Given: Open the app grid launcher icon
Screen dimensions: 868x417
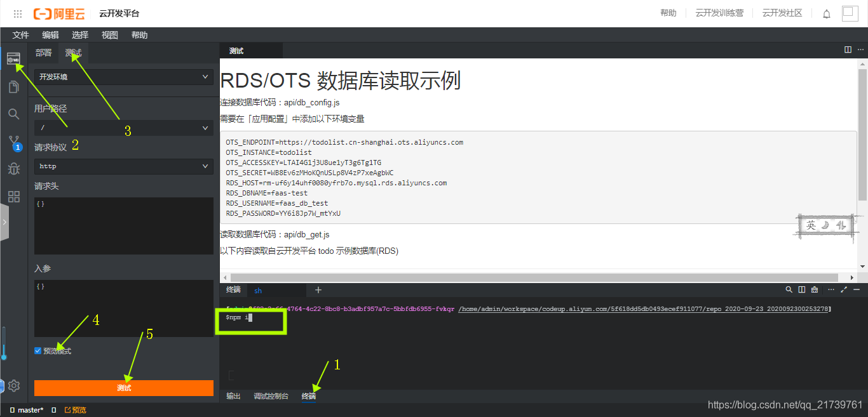Looking at the screenshot, I should tap(18, 13).
